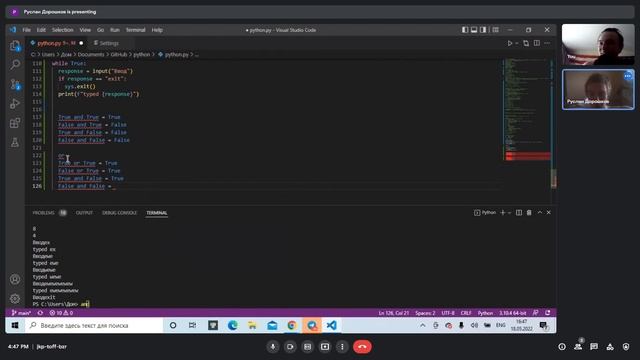Screen dimensions: 640x360
Task: Click the editor vertical scrollbar
Action: [554, 178]
